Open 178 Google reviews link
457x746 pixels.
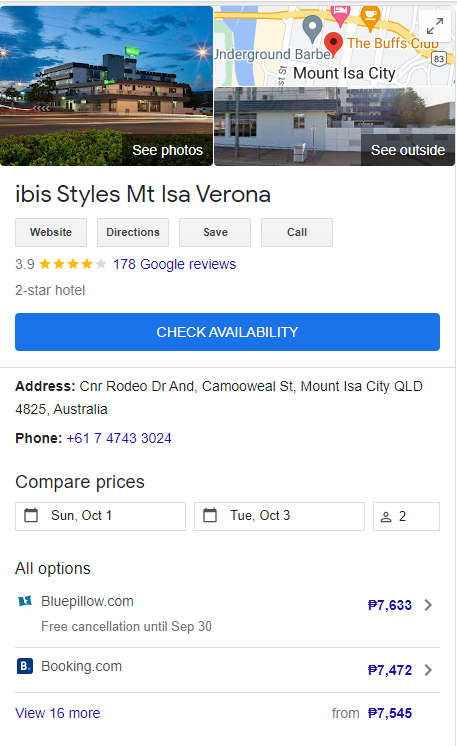[x=174, y=264]
